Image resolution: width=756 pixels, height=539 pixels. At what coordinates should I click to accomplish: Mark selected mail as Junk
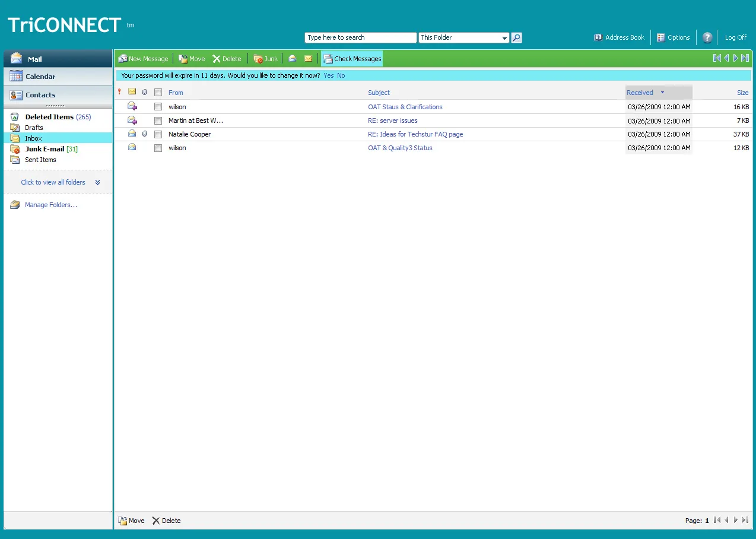click(x=266, y=59)
